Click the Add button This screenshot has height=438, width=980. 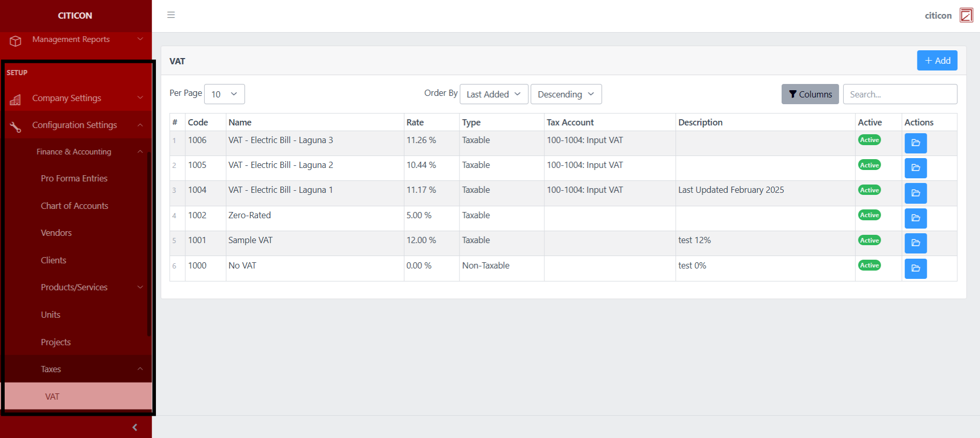[x=936, y=61]
